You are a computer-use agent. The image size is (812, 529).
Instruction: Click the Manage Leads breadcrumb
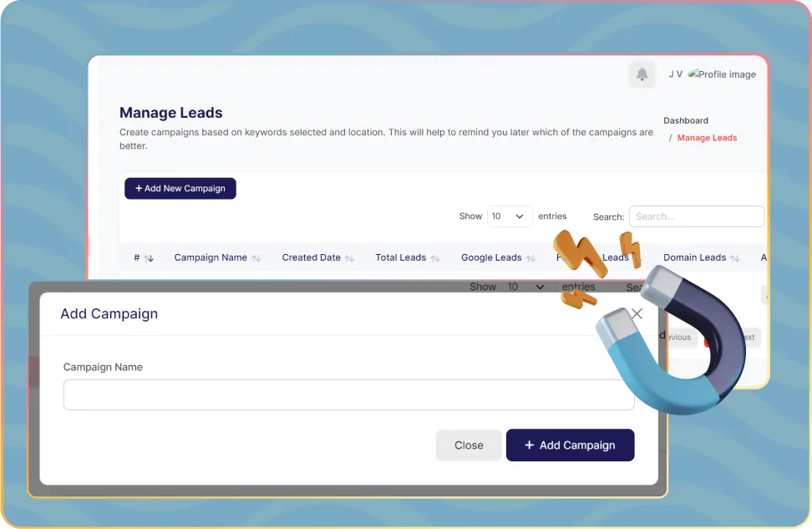707,138
